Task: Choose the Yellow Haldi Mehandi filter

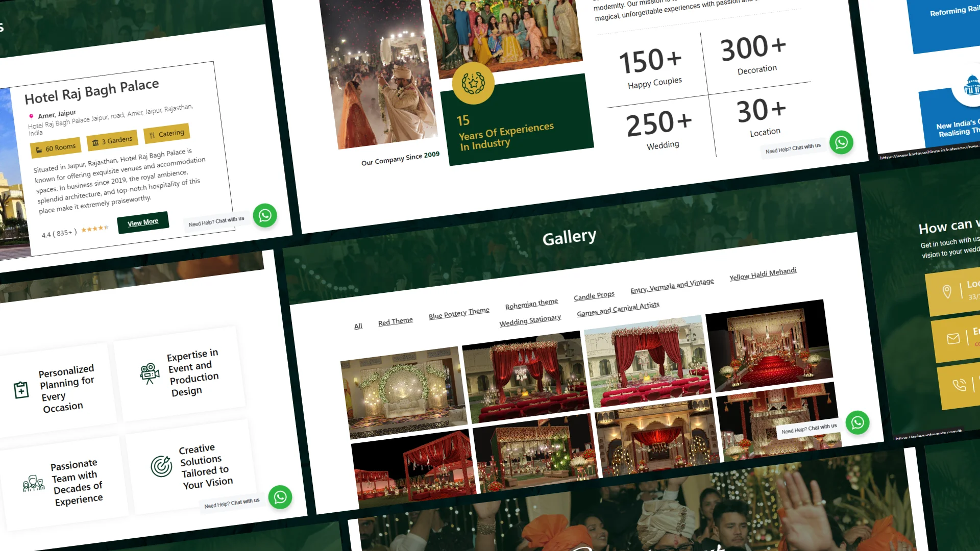Action: click(x=763, y=274)
